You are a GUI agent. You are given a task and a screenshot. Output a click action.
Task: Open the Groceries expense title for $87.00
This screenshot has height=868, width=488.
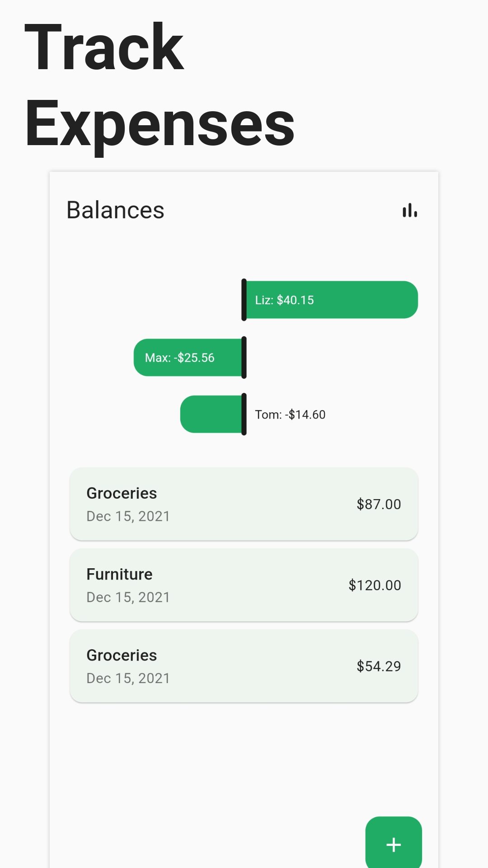pyautogui.click(x=122, y=493)
